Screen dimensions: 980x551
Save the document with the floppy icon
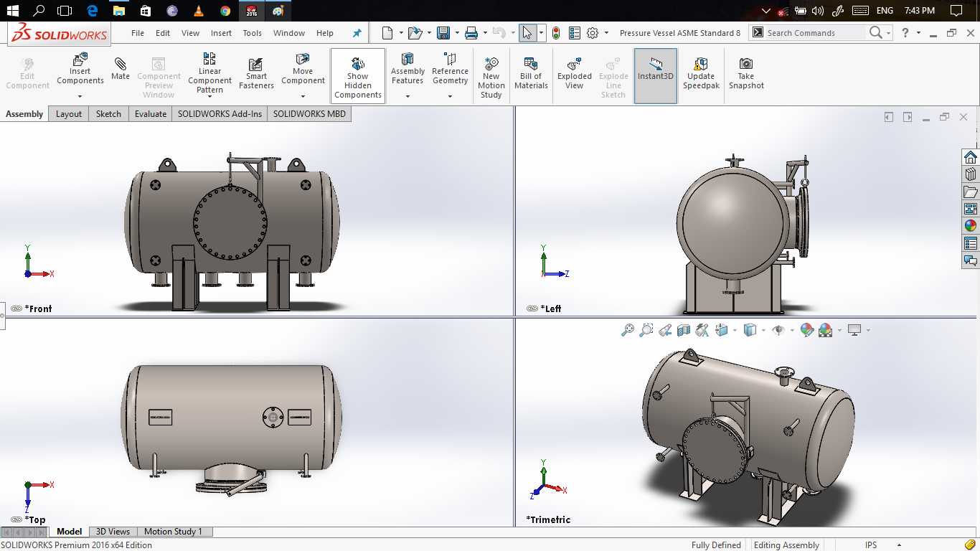[x=443, y=33]
